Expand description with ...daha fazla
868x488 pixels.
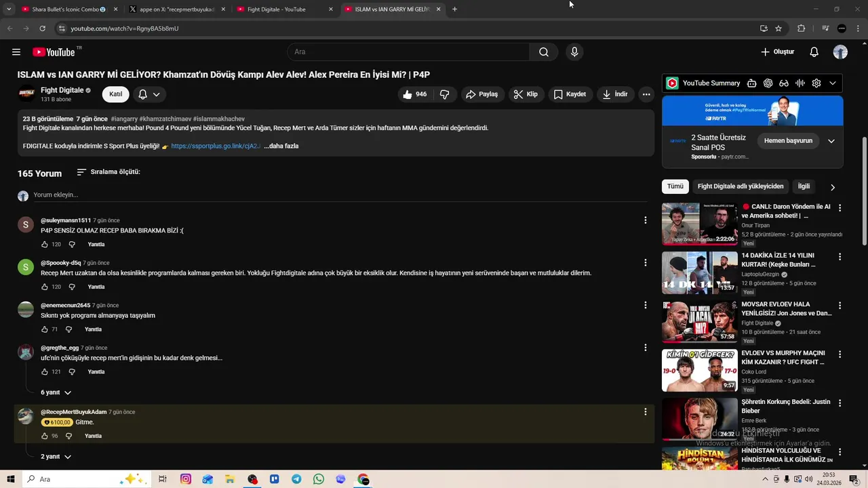(281, 146)
